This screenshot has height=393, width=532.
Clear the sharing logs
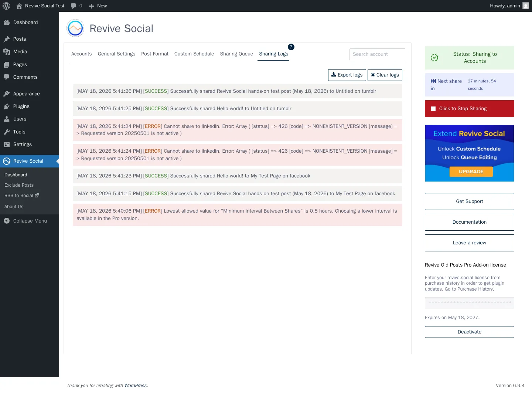(385, 75)
